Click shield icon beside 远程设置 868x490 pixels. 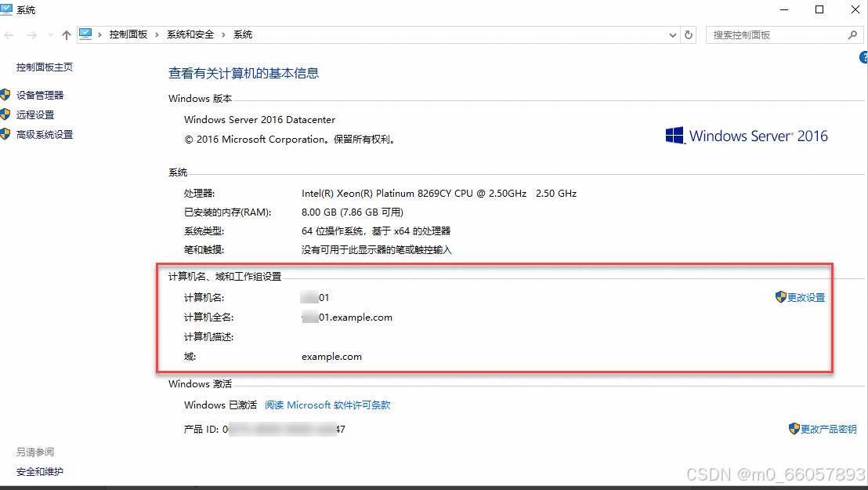click(5, 114)
